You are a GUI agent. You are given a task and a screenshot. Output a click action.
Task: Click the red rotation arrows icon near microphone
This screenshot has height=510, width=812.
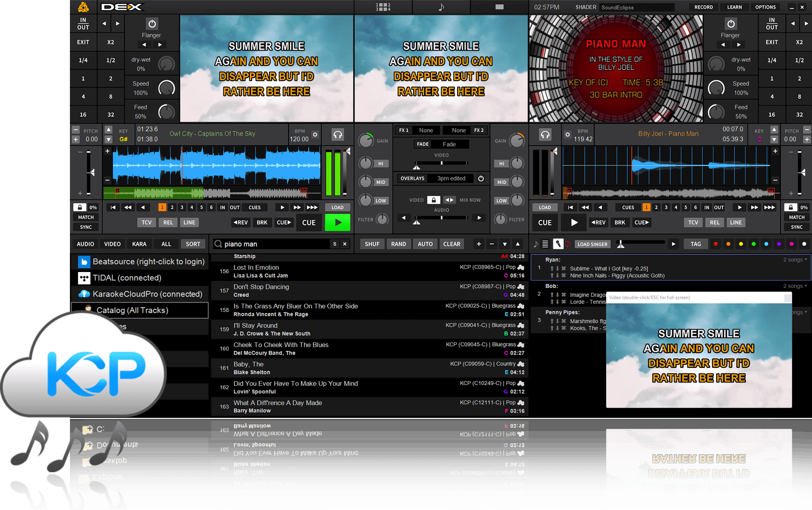coord(568,244)
